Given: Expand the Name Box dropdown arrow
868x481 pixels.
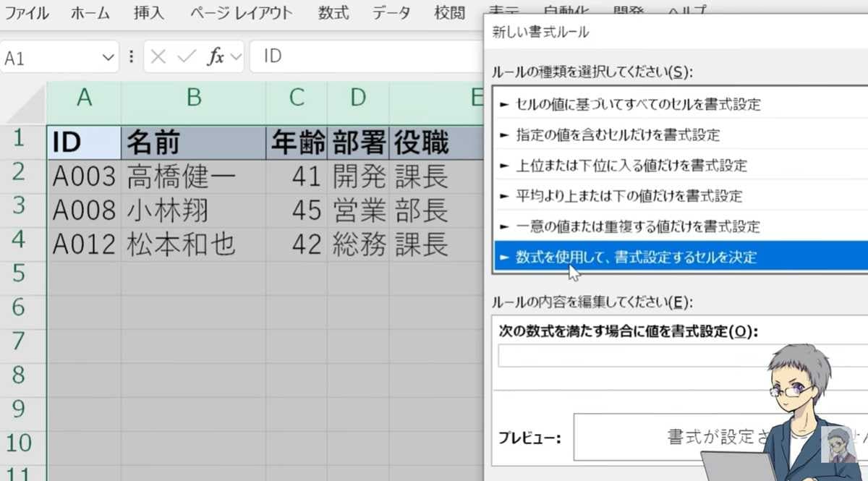Looking at the screenshot, I should (109, 57).
